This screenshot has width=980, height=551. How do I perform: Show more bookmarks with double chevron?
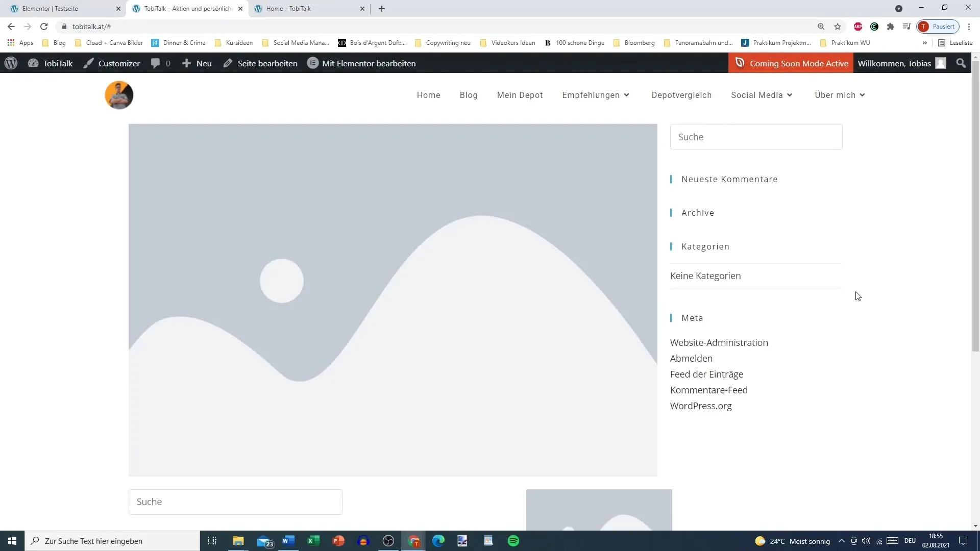[924, 43]
